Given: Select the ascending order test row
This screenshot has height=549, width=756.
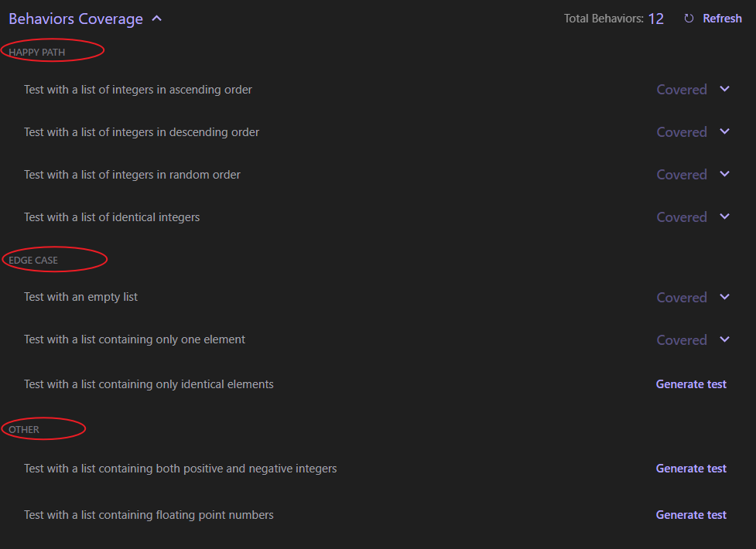Looking at the screenshot, I should (x=376, y=90).
